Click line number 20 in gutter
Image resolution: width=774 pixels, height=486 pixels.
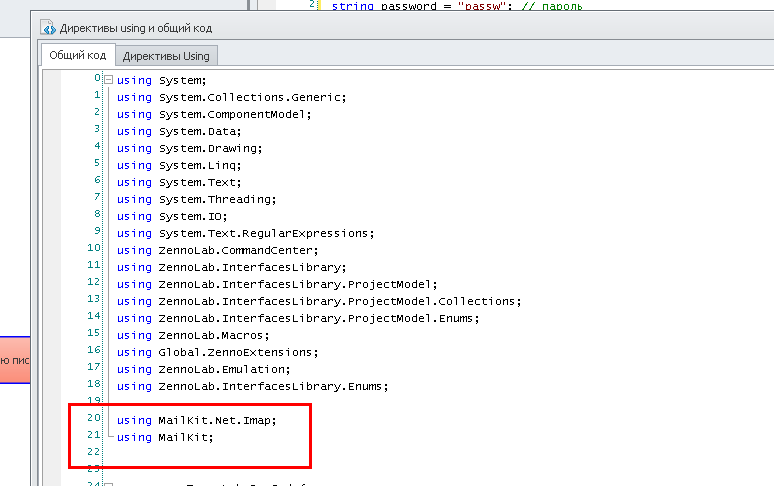click(94, 418)
